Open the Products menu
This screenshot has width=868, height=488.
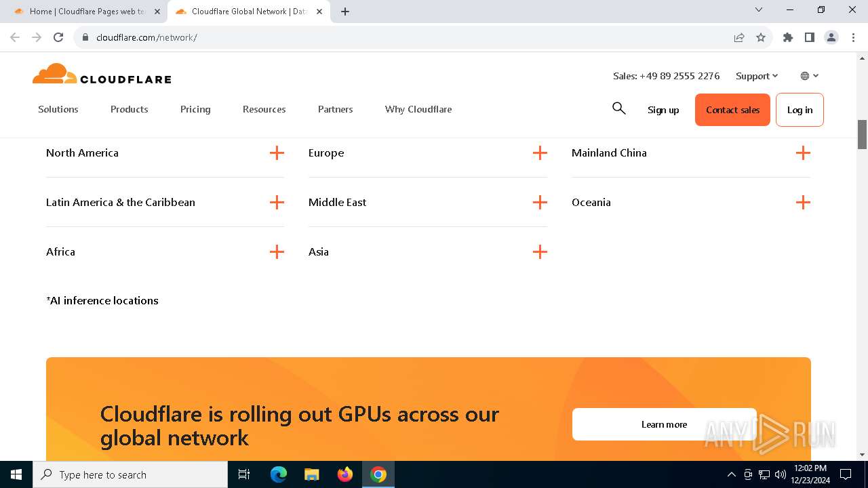click(130, 109)
